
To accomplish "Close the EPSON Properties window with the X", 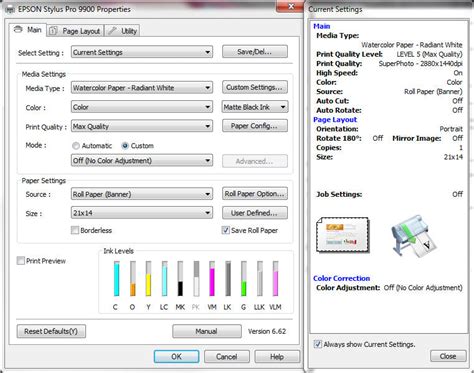I will tap(290, 7).
